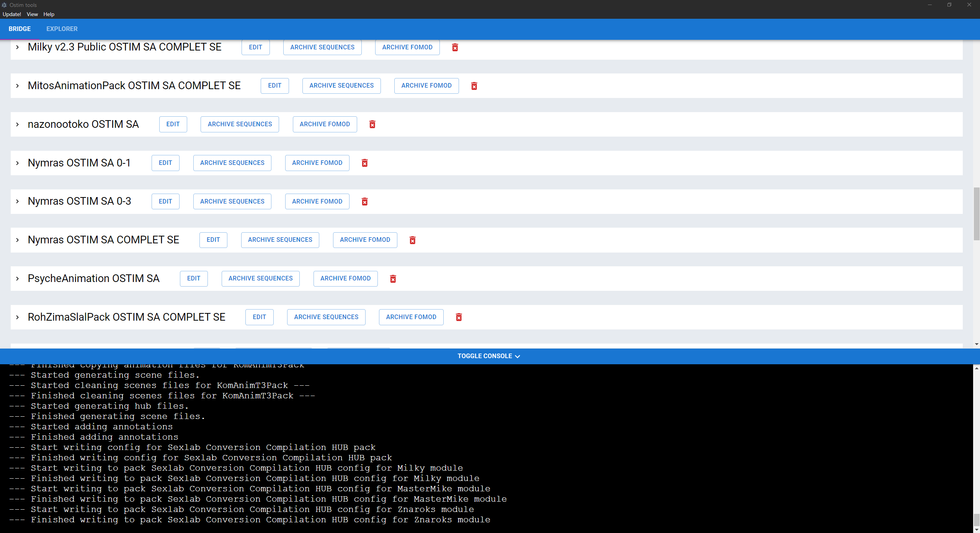Edit the MitosAnimationPack pack
The height and width of the screenshot is (533, 980).
(274, 86)
